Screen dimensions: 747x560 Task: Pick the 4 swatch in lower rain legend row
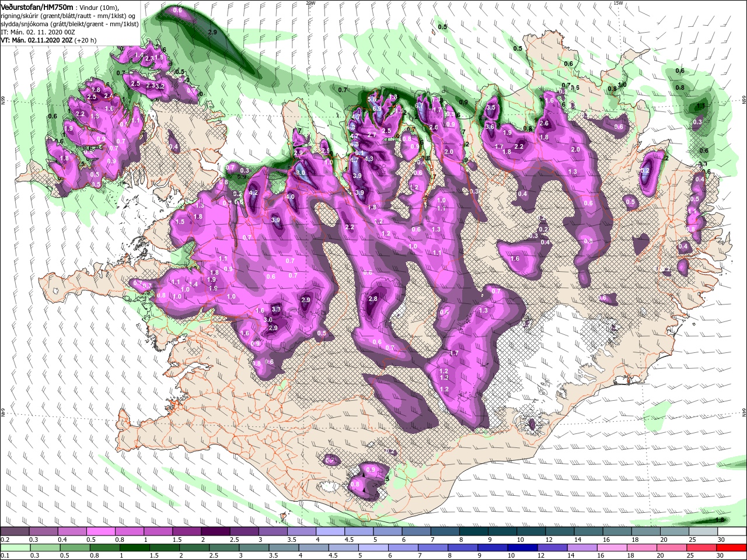pos(314,548)
